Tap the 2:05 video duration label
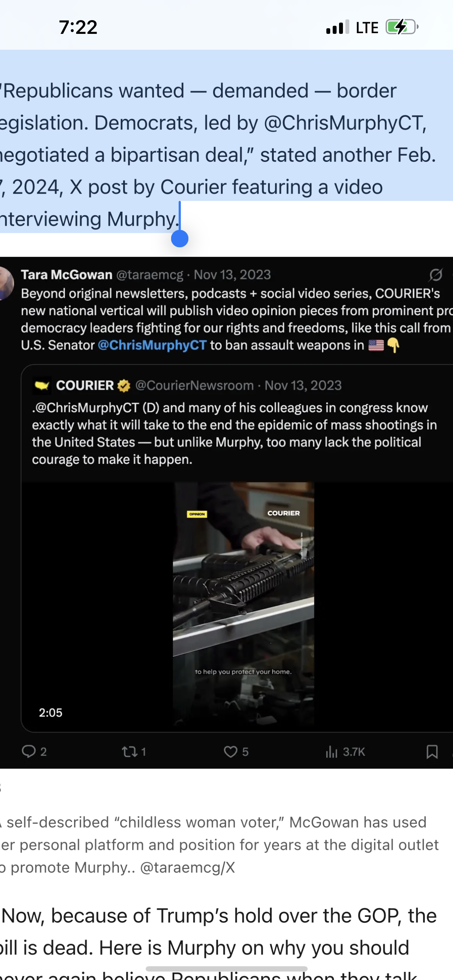453x980 pixels. [x=50, y=713]
